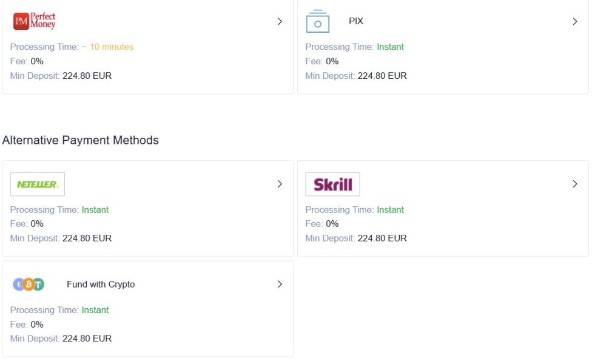Click the Skrill Instant processing time text
This screenshot has height=364, width=592.
pos(390,210)
